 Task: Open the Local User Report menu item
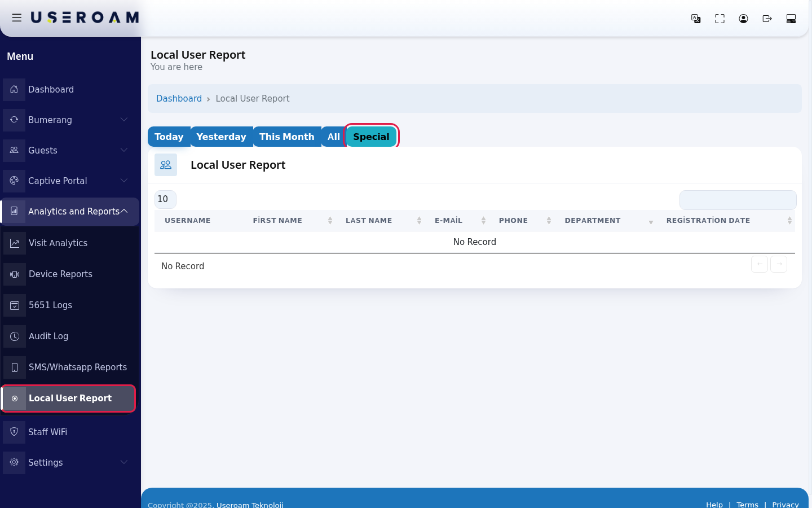(69, 398)
